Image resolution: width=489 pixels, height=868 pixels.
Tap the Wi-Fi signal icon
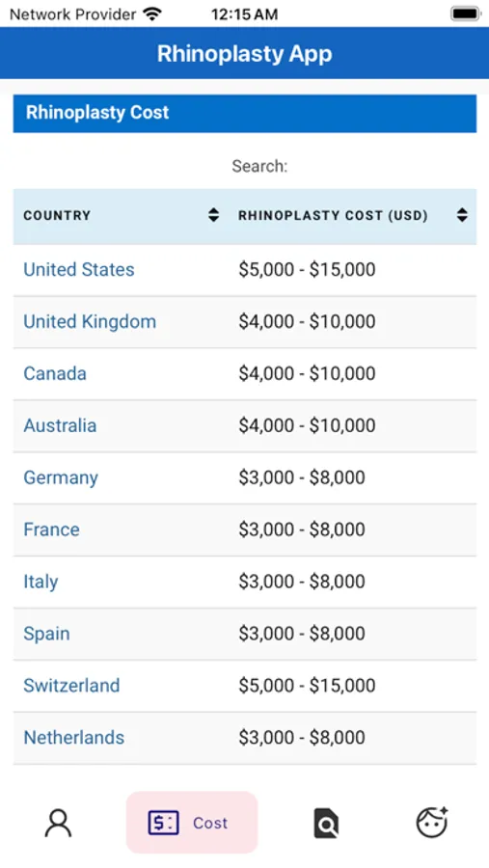point(151,14)
